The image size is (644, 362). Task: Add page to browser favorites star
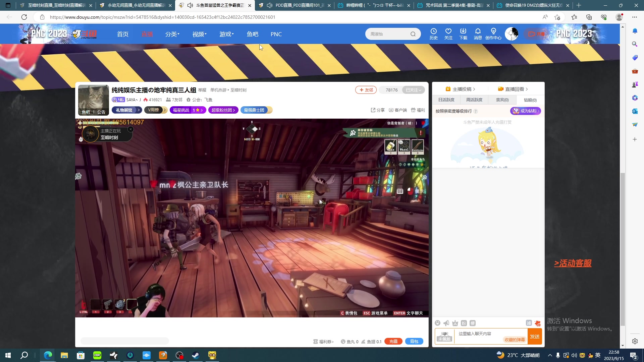click(x=557, y=17)
